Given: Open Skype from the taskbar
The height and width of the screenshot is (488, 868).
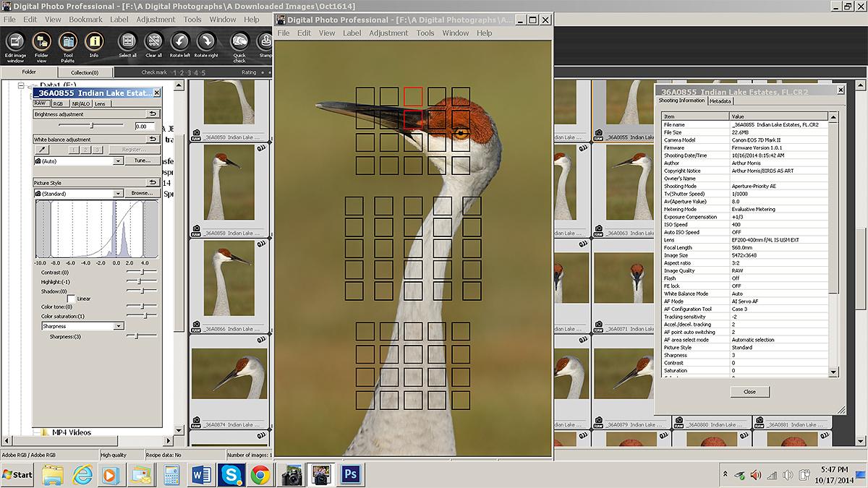Looking at the screenshot, I should coord(231,474).
